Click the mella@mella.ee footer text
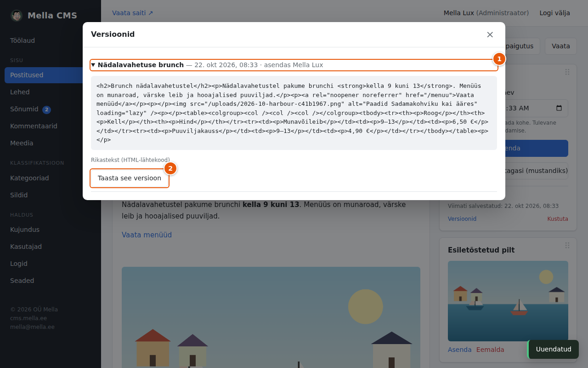Image resolution: width=588 pixels, height=368 pixels. click(32, 327)
